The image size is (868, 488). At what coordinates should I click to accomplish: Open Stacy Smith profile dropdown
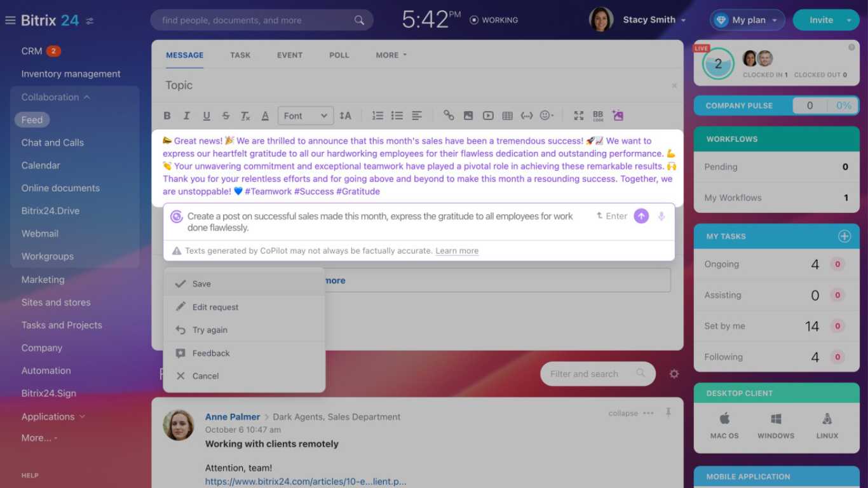(654, 20)
